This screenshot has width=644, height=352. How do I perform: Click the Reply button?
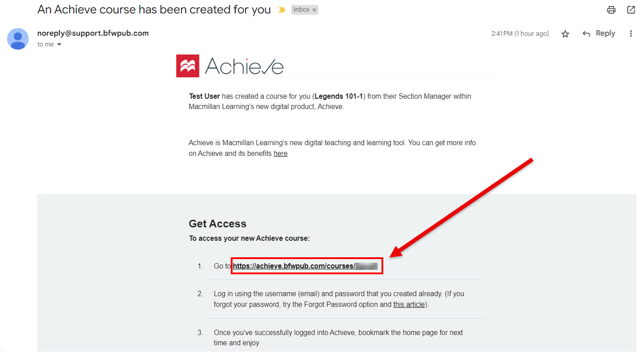click(599, 34)
